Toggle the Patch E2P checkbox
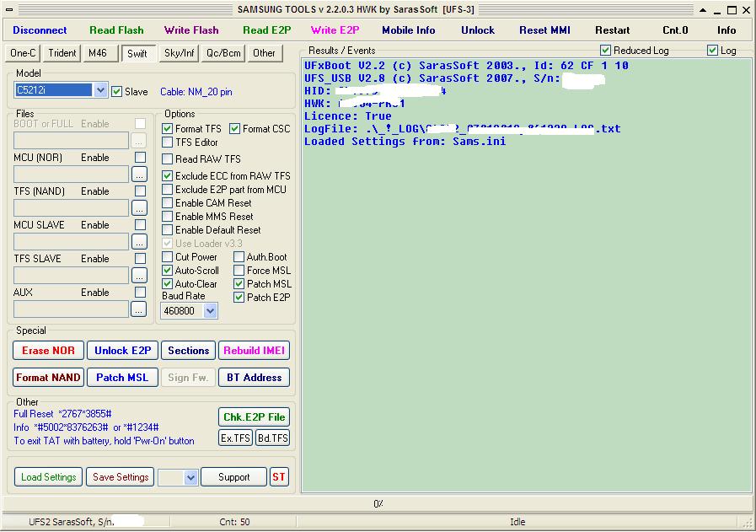The image size is (756, 532). [x=239, y=298]
